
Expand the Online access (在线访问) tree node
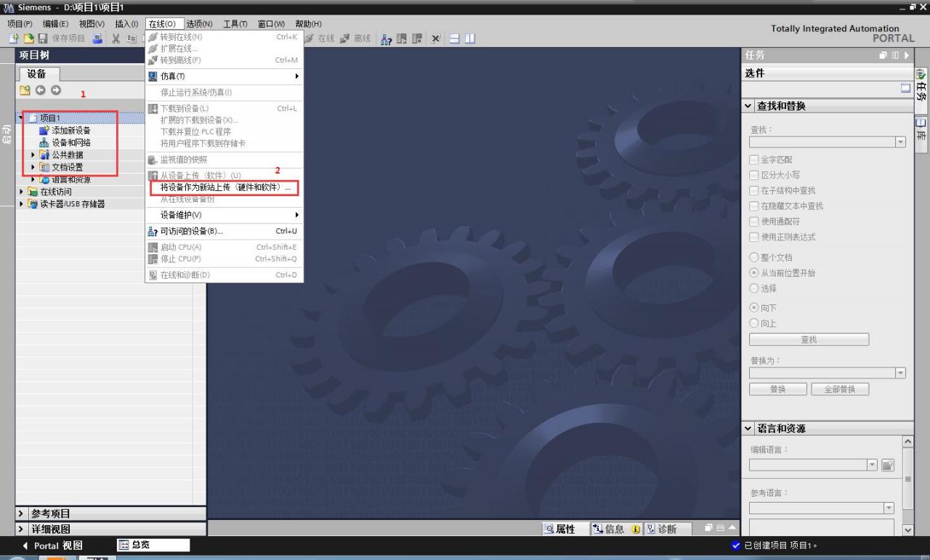point(21,192)
